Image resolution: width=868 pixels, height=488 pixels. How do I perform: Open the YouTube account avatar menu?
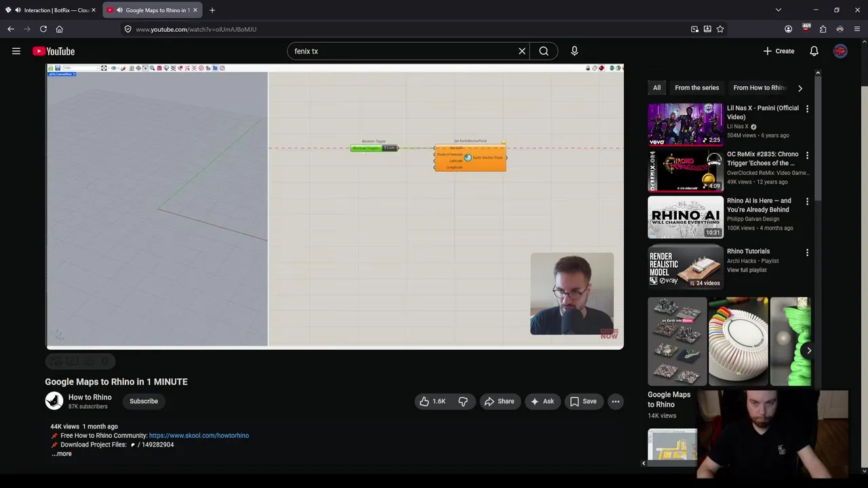point(840,51)
